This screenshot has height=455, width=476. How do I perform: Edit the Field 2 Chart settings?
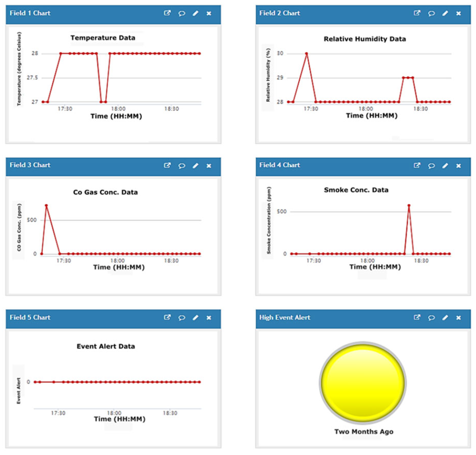(x=445, y=13)
